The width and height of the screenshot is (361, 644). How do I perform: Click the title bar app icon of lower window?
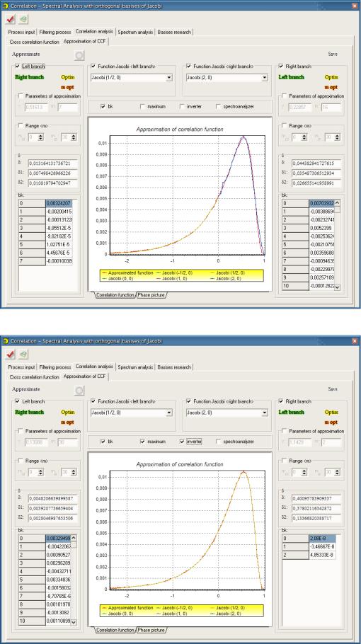(x=6, y=341)
